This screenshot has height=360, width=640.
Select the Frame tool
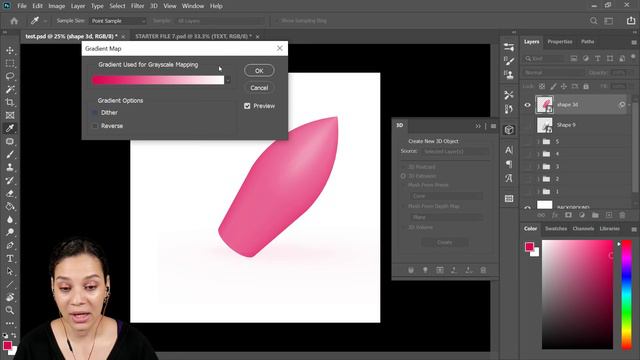coord(10,116)
